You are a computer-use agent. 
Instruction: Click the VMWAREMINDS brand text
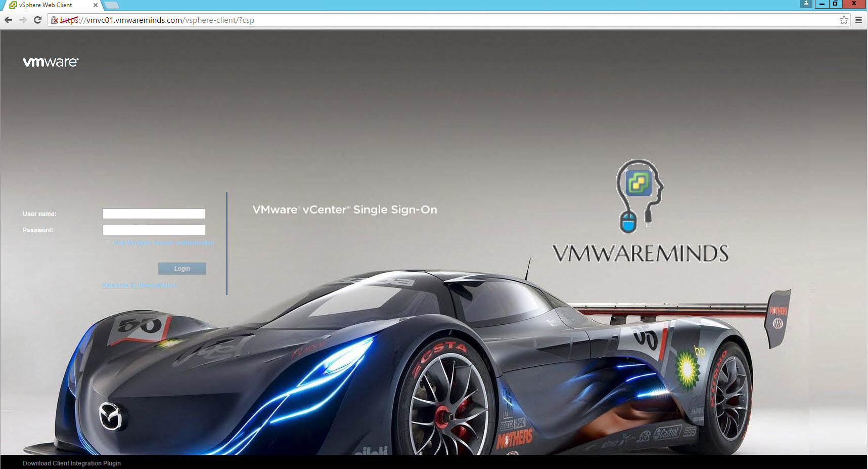tap(641, 253)
